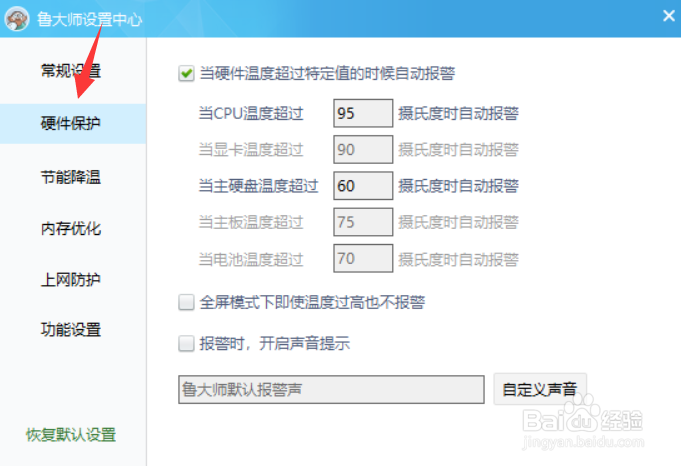The height and width of the screenshot is (466, 681).
Task: Click the 当主硬盘温度超过 label
Action: tap(258, 186)
